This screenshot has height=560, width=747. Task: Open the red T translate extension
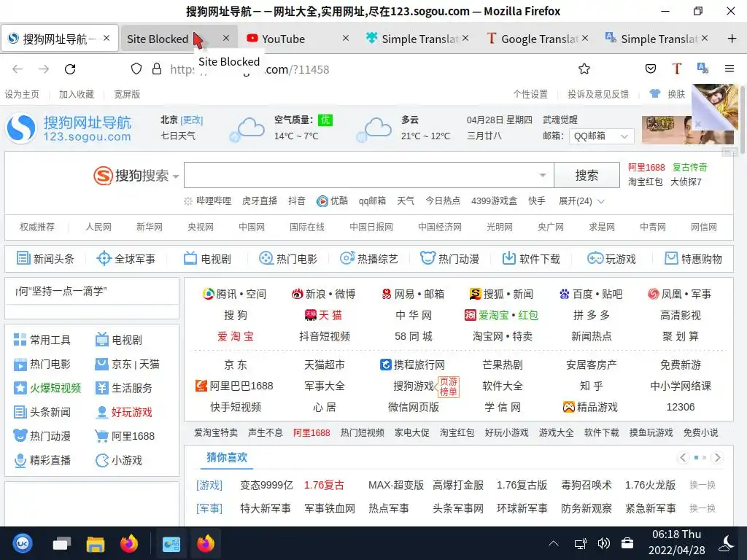(x=676, y=69)
